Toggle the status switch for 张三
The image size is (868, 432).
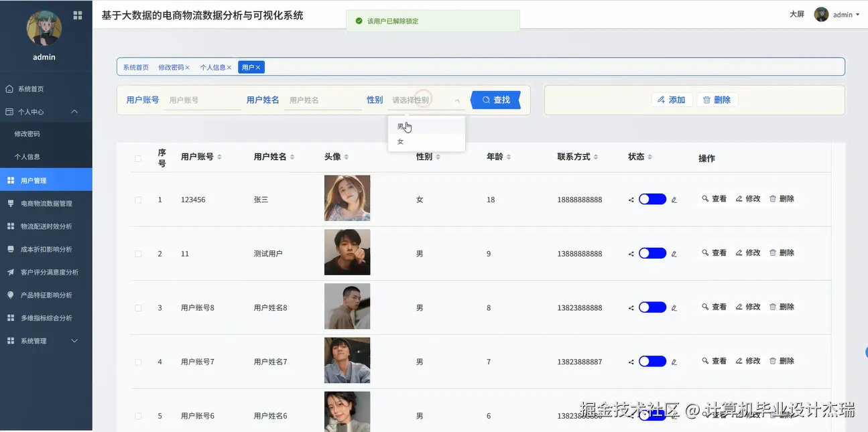652,199
